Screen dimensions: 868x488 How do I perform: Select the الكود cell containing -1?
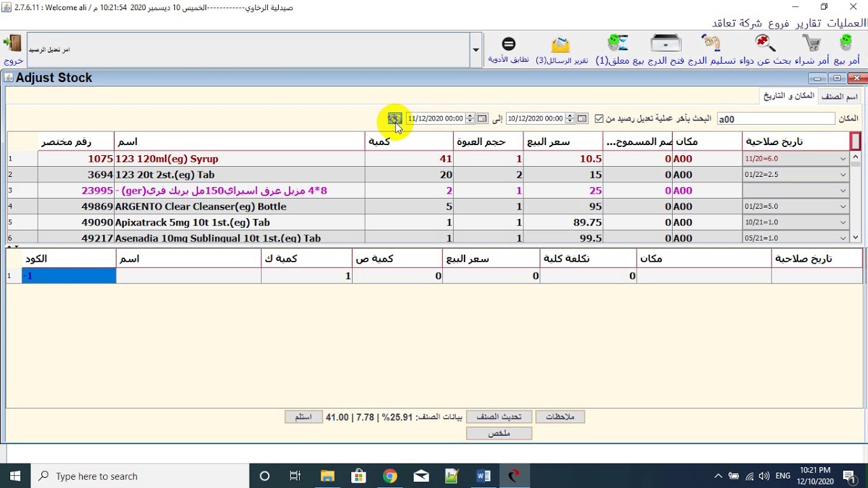tap(69, 276)
